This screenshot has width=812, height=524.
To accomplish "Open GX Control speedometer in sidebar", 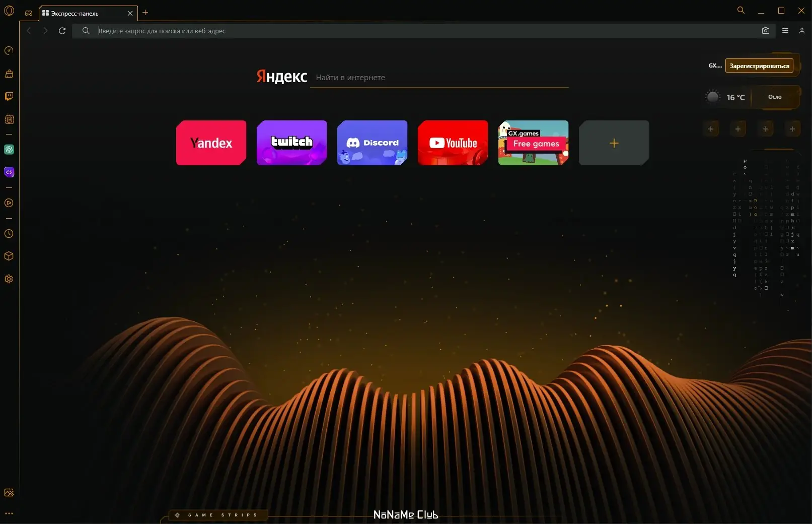I will pos(9,50).
